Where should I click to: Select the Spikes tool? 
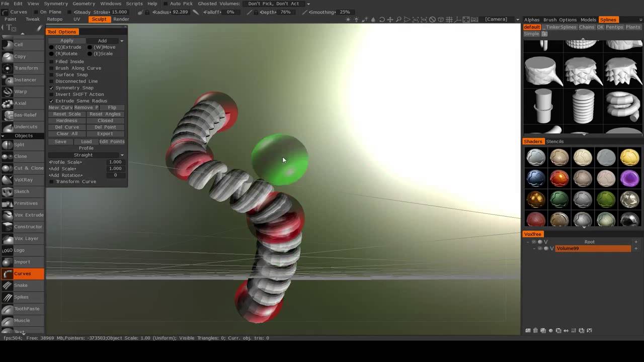[22, 297]
